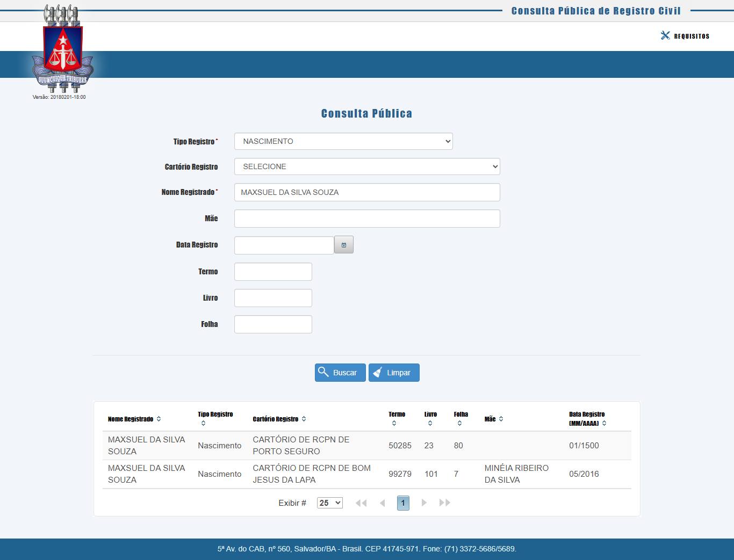Click the court coat of arms logo

63,48
